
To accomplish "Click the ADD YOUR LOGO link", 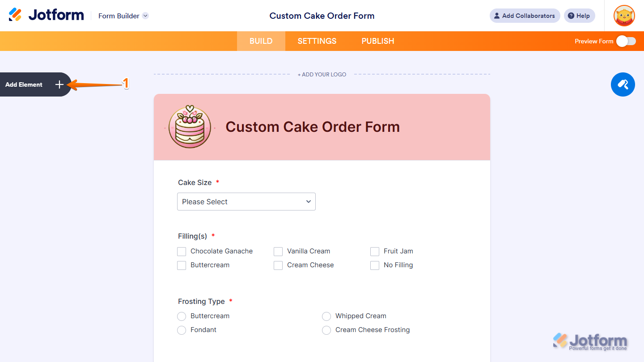I will (322, 74).
